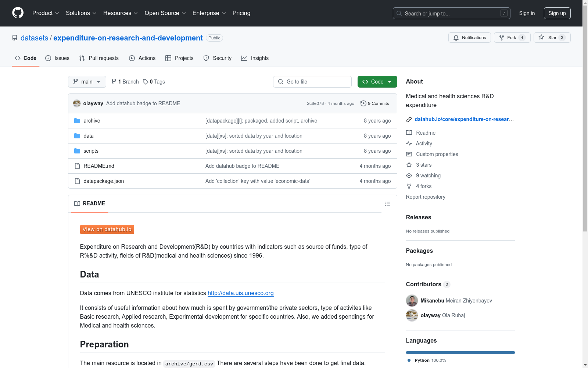View the 0 Tags link
This screenshot has width=588, height=368.
pos(154,82)
